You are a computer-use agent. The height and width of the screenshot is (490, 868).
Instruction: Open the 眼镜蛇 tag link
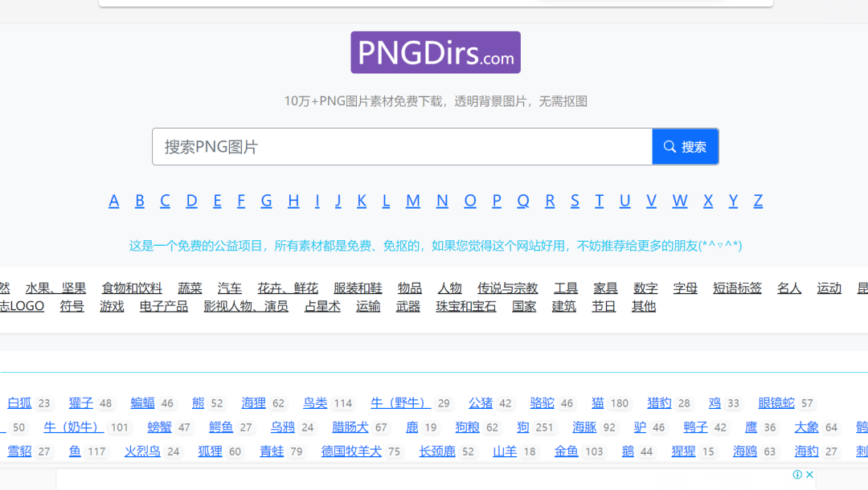point(776,403)
